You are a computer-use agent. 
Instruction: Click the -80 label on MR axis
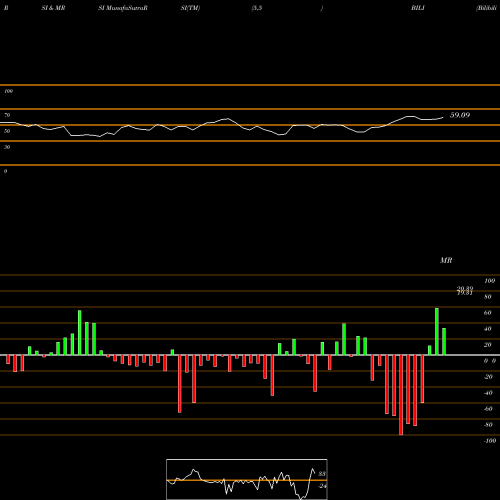click(488, 425)
